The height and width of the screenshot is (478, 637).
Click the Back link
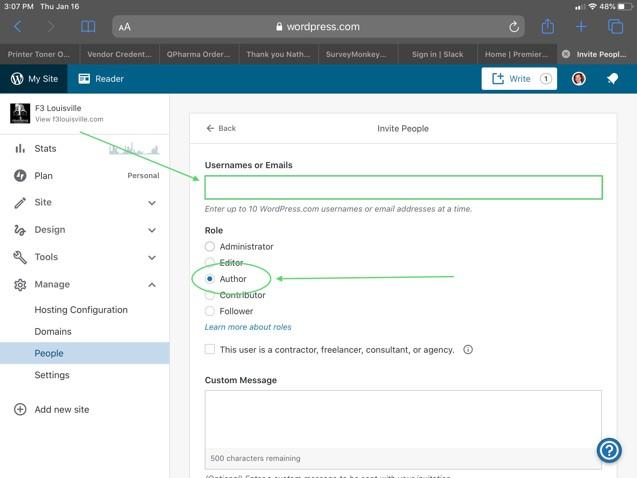[x=221, y=128]
